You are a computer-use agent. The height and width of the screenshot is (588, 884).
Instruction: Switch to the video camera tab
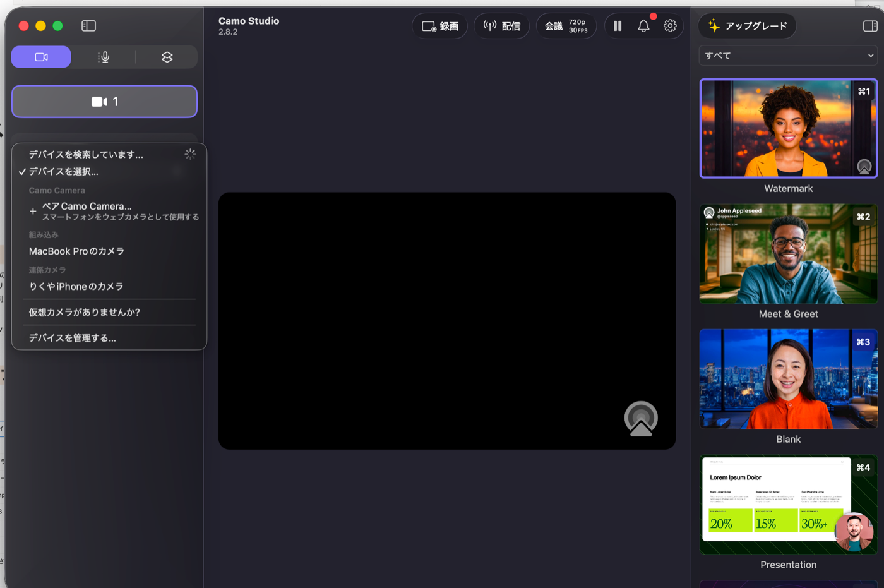coord(41,57)
